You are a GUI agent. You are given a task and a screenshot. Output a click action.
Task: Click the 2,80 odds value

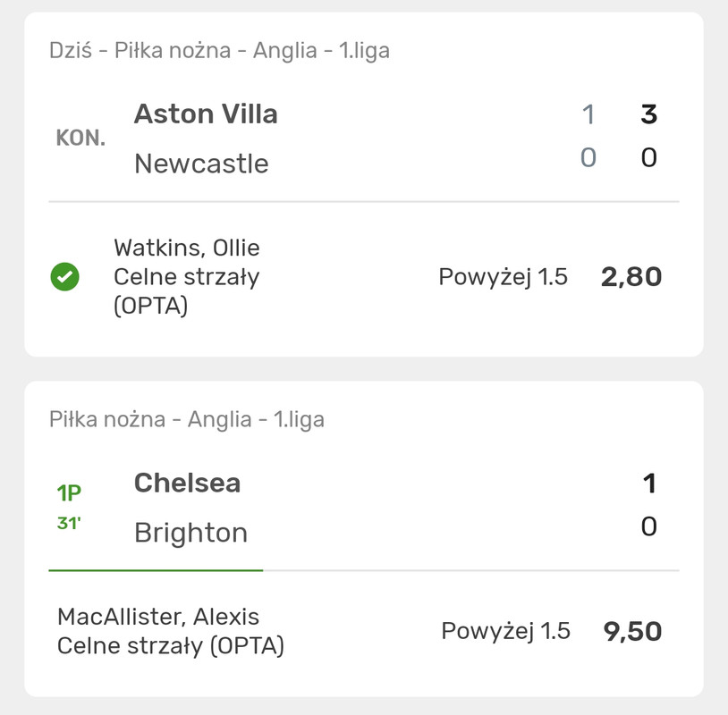pyautogui.click(x=631, y=277)
